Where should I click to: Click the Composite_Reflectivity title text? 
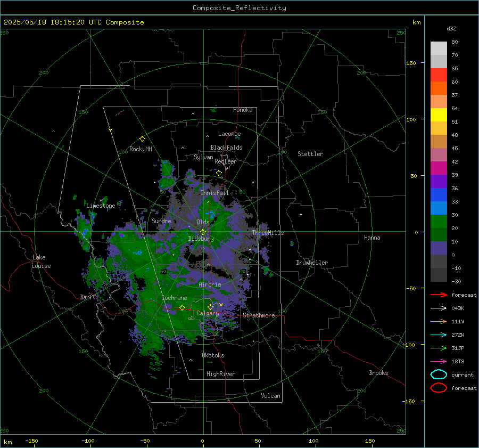(x=239, y=8)
